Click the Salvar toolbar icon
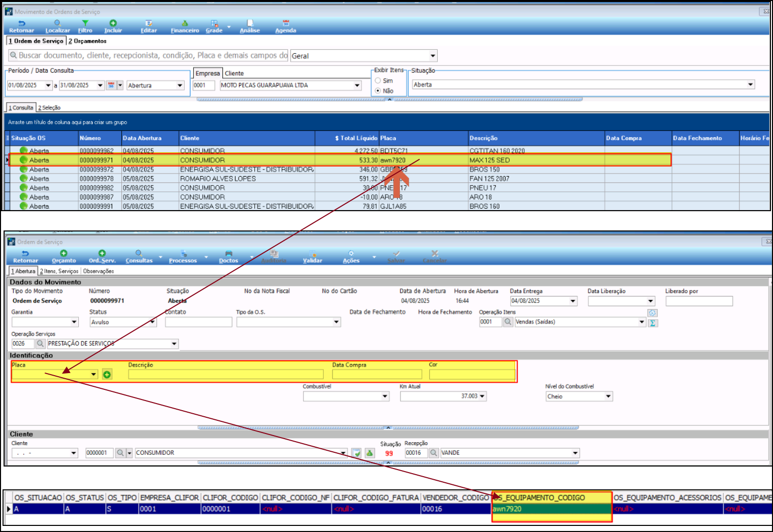 (396, 253)
